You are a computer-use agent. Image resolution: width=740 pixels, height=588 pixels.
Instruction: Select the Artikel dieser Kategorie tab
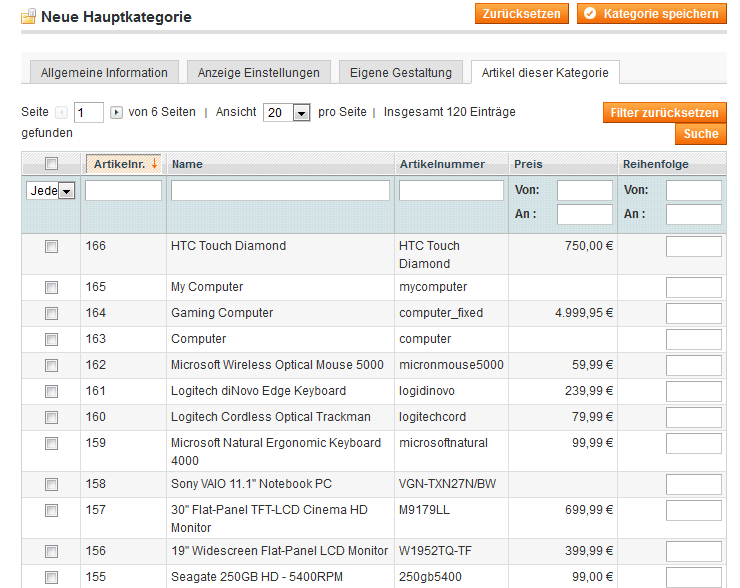pos(545,73)
